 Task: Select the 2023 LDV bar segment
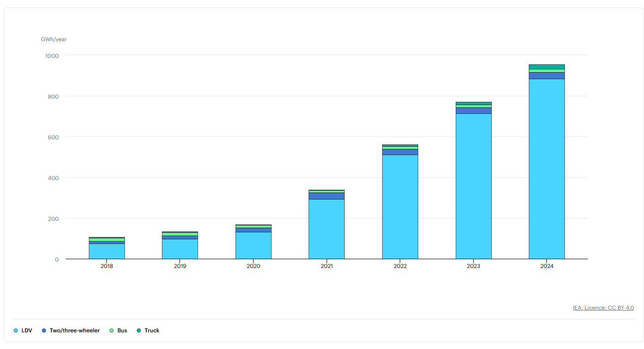coord(474,186)
